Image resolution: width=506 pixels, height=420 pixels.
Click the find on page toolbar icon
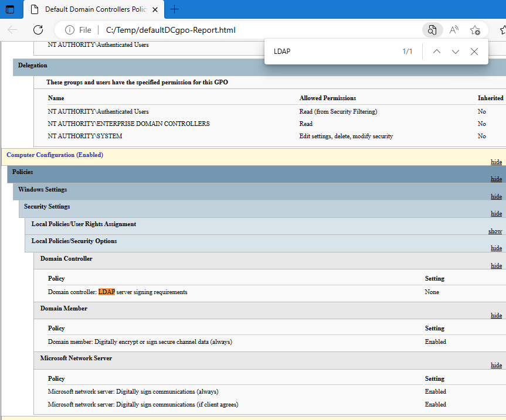[x=432, y=30]
